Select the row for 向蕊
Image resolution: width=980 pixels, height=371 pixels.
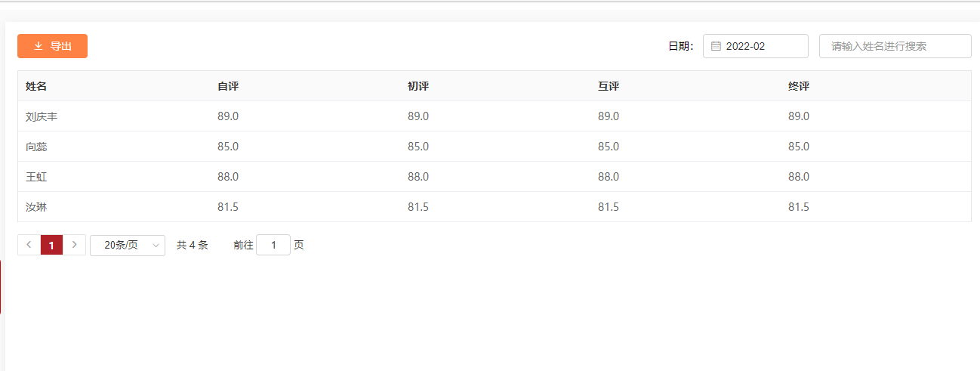(495, 147)
